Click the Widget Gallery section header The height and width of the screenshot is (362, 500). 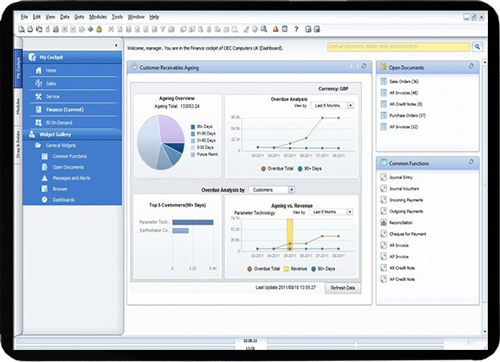pos(72,134)
